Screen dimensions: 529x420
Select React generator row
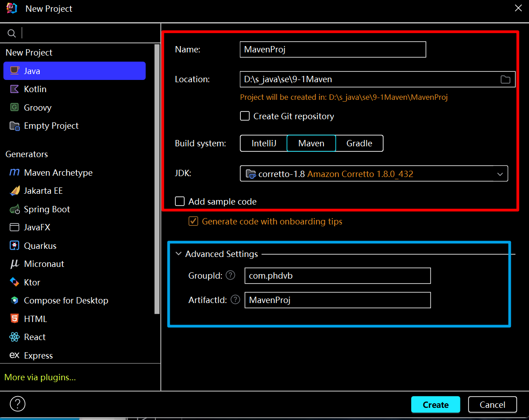(75, 337)
